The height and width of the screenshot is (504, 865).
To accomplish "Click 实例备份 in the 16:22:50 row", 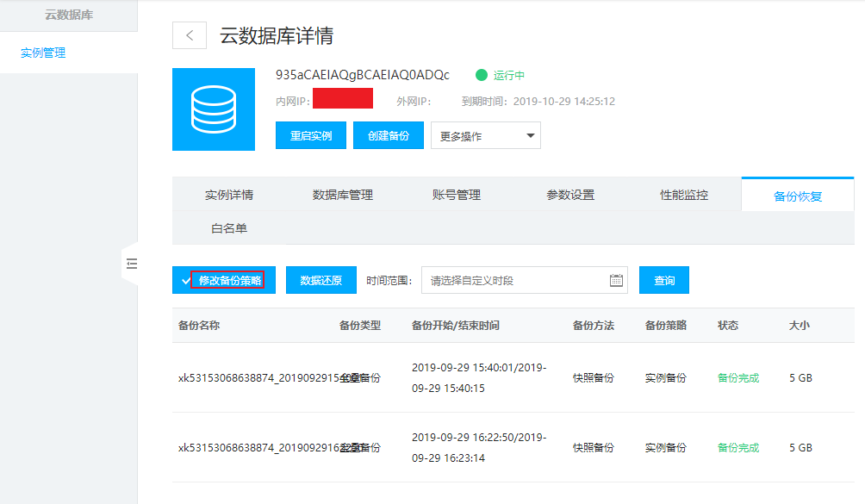I will click(x=666, y=447).
